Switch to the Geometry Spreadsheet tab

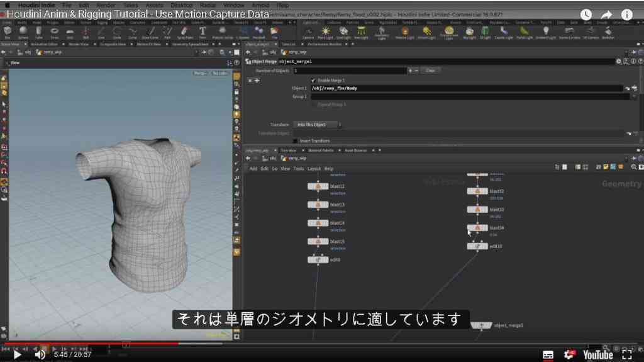click(x=190, y=44)
